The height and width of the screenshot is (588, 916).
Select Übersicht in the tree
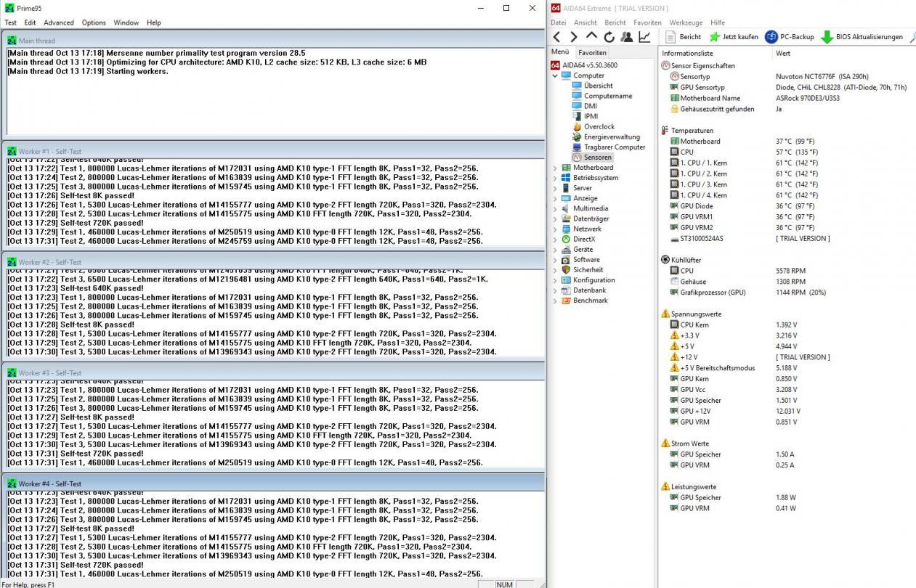tap(598, 86)
